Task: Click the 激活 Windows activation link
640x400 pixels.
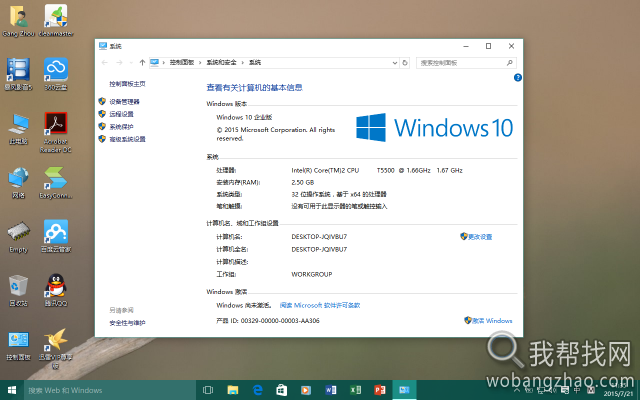Action: pos(492,320)
